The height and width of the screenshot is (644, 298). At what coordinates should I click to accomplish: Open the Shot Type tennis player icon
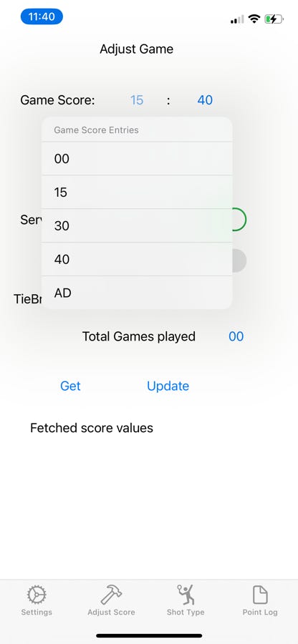[x=186, y=595]
